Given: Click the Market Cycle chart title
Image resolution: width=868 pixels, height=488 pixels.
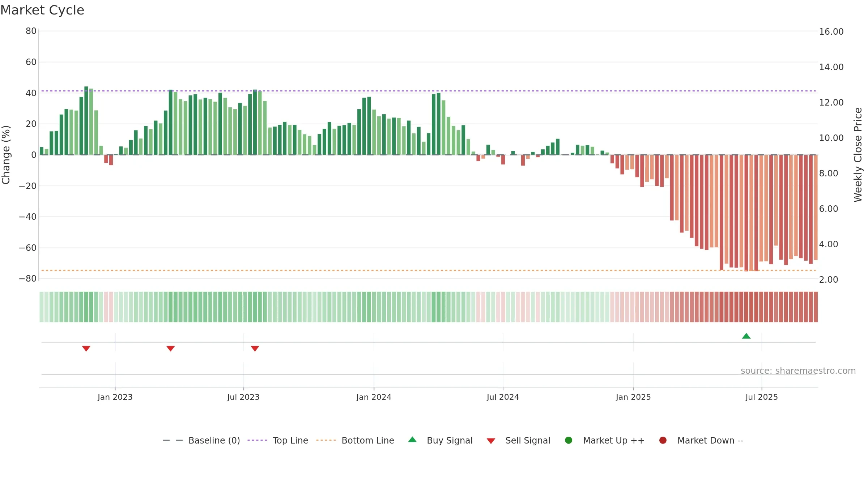Looking at the screenshot, I should 42,10.
